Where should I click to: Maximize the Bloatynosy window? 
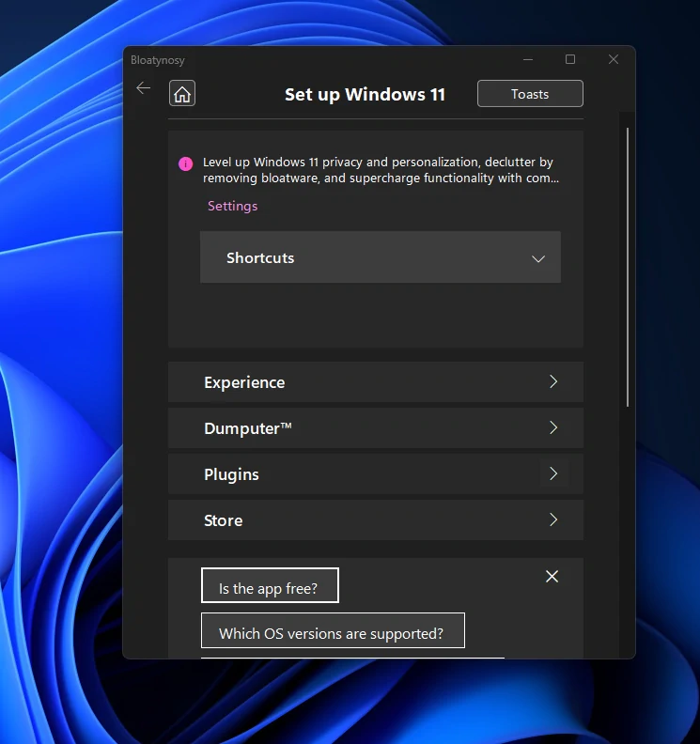569,60
